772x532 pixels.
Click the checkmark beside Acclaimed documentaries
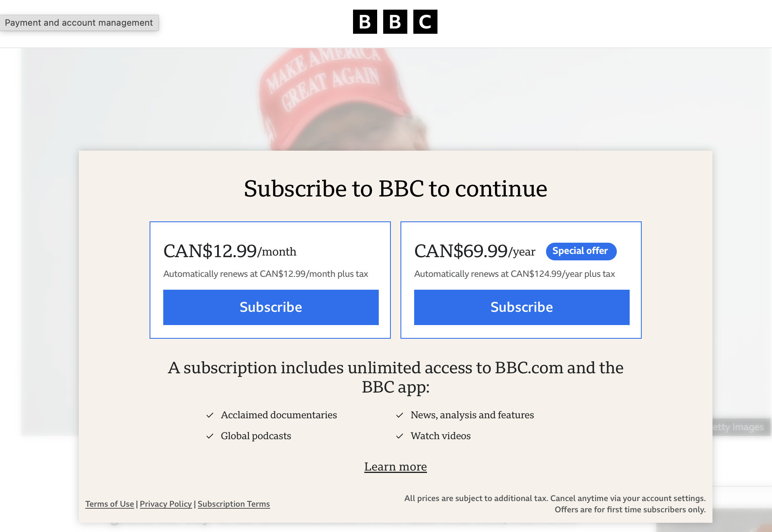(x=210, y=415)
